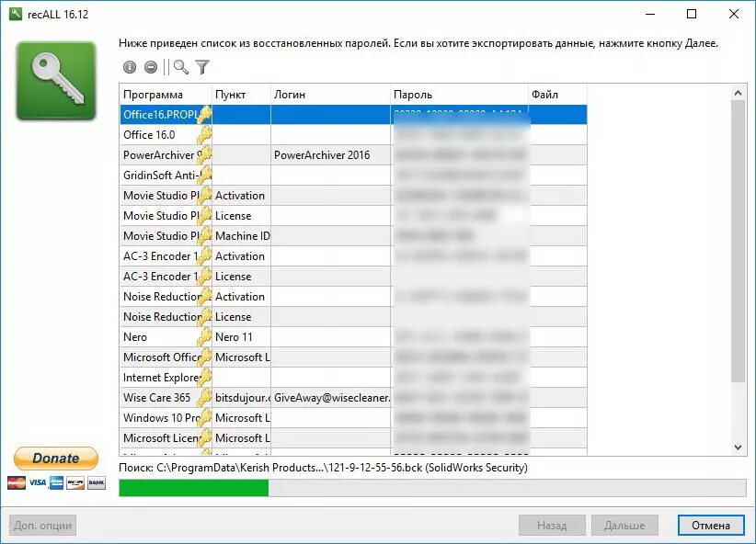Minimize the recALL window
This screenshot has height=544, width=756.
click(650, 14)
